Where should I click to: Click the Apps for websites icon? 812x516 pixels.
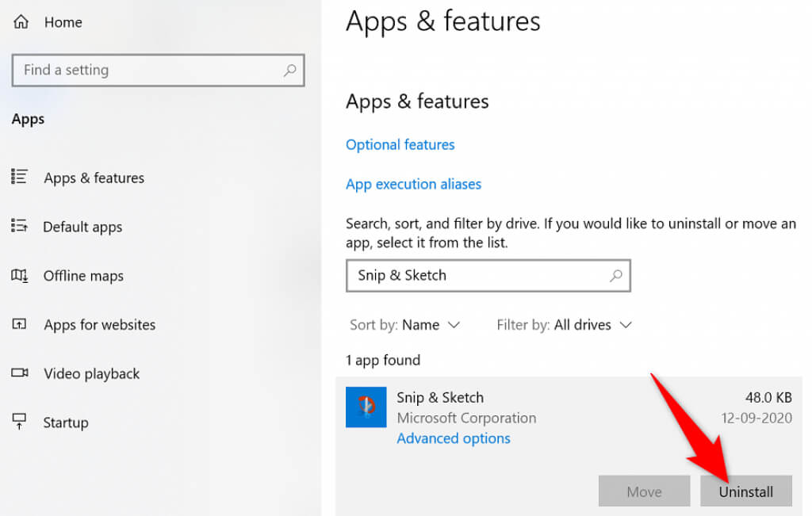pos(20,325)
